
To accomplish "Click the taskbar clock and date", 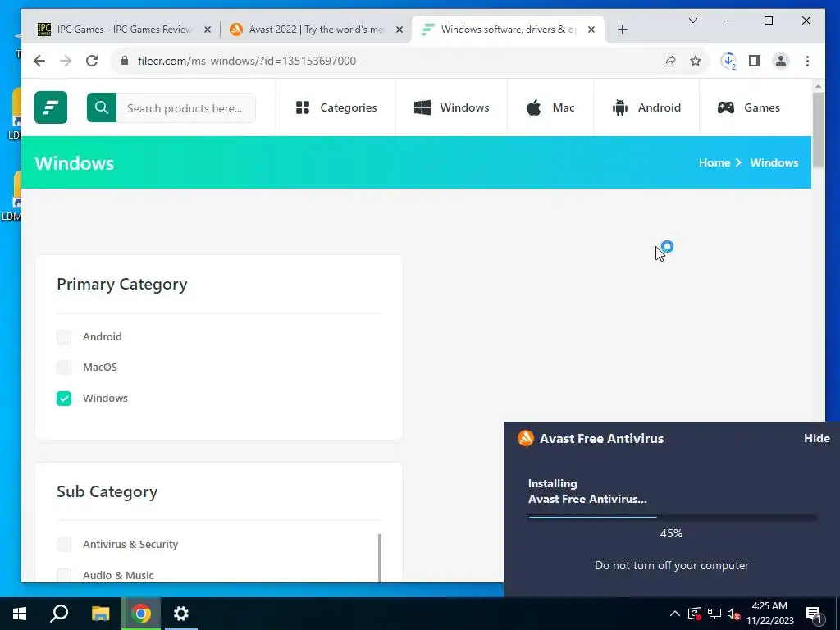I will point(769,614).
